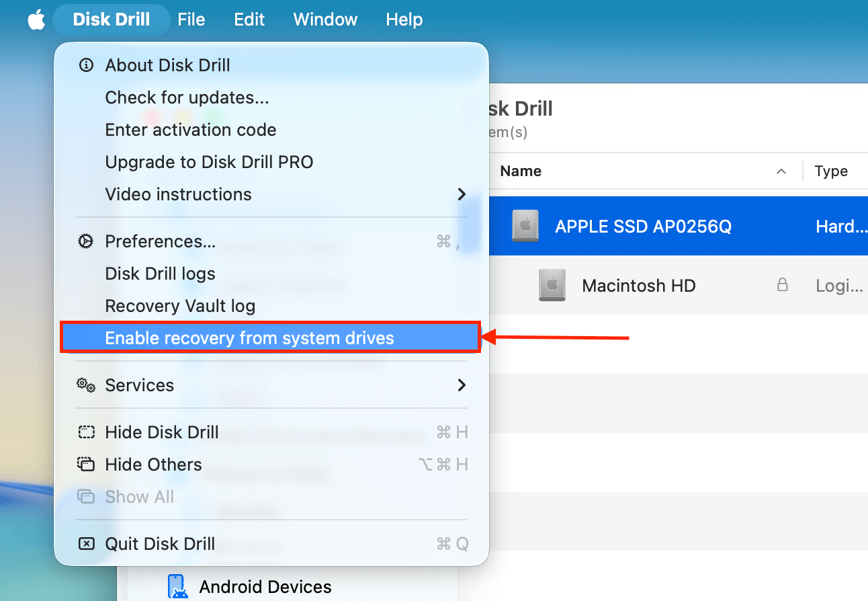The width and height of the screenshot is (868, 601).
Task: Click Enter activation code
Action: coord(190,130)
